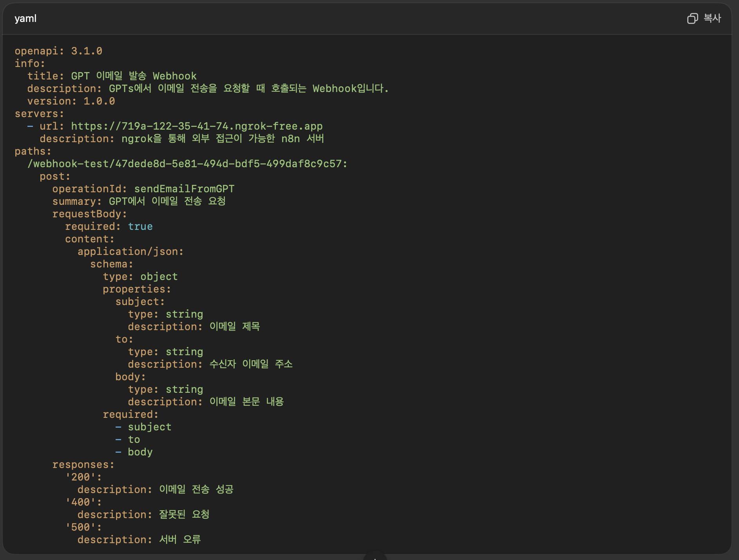739x560 pixels.
Task: Click the 'content:' key line
Action: pyautogui.click(x=90, y=239)
